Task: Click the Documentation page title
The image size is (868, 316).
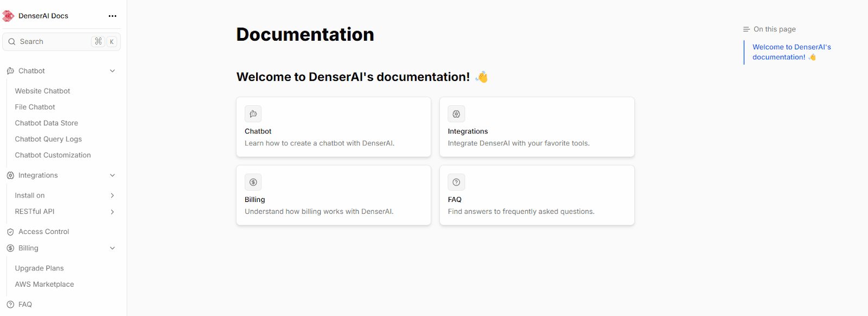Action: click(x=305, y=34)
